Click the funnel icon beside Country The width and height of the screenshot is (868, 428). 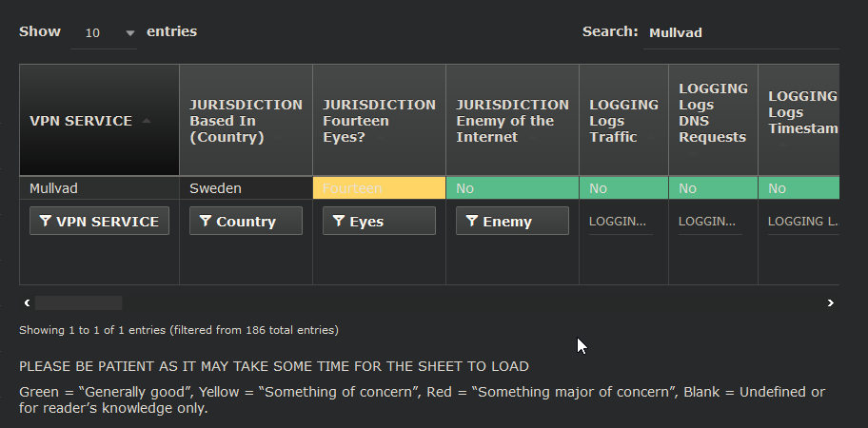tap(206, 222)
